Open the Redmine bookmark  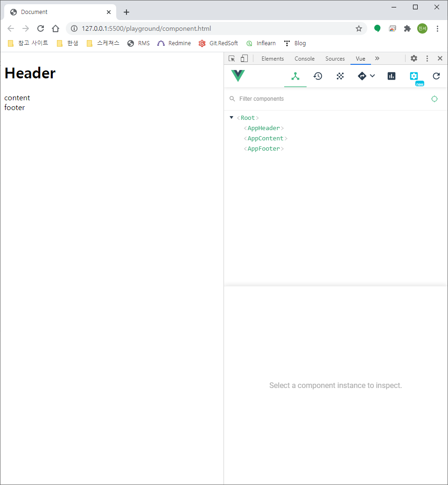(174, 43)
